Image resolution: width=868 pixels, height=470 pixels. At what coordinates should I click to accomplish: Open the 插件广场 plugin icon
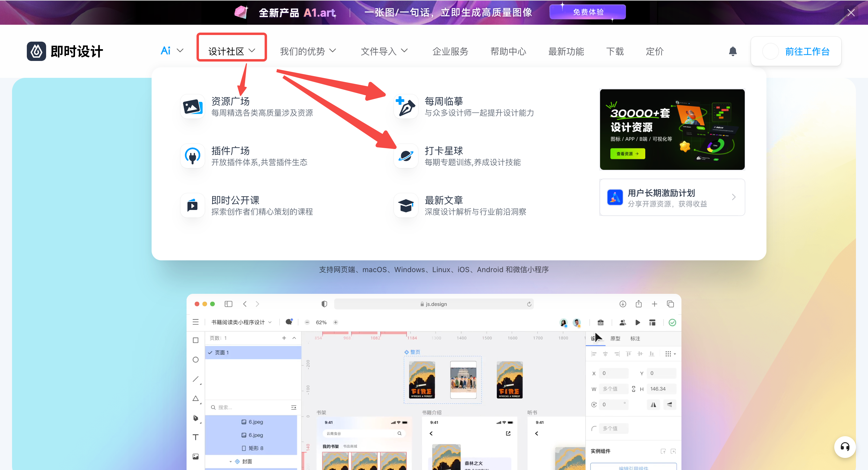point(192,156)
